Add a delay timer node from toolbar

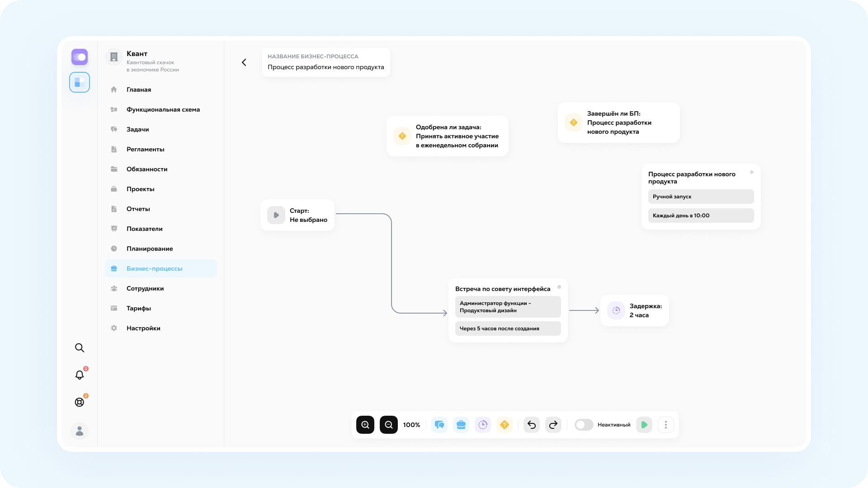point(483,425)
